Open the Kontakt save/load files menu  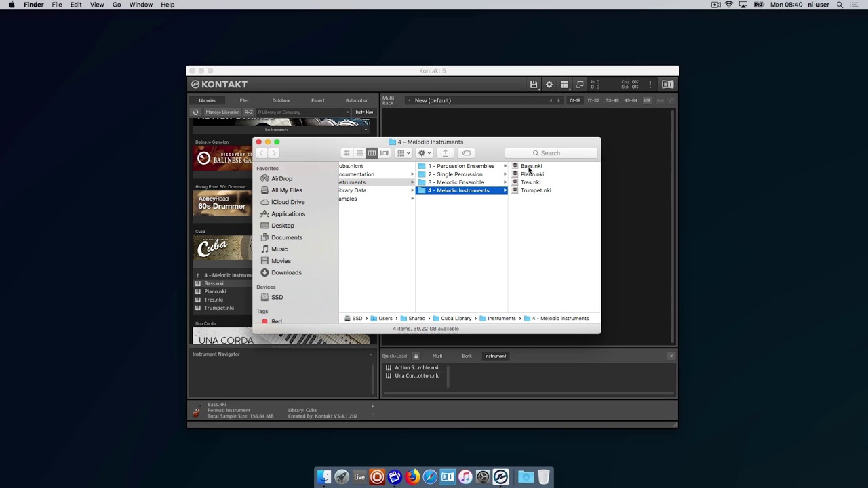tap(534, 85)
